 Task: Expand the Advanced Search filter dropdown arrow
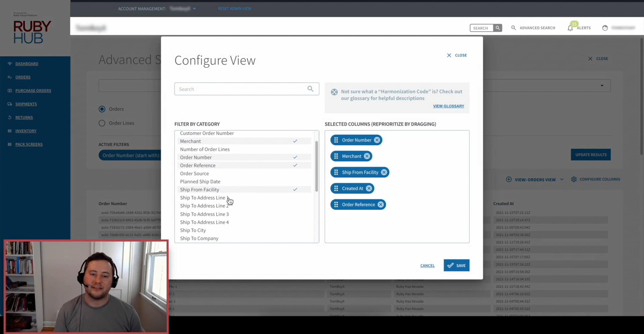602,85
